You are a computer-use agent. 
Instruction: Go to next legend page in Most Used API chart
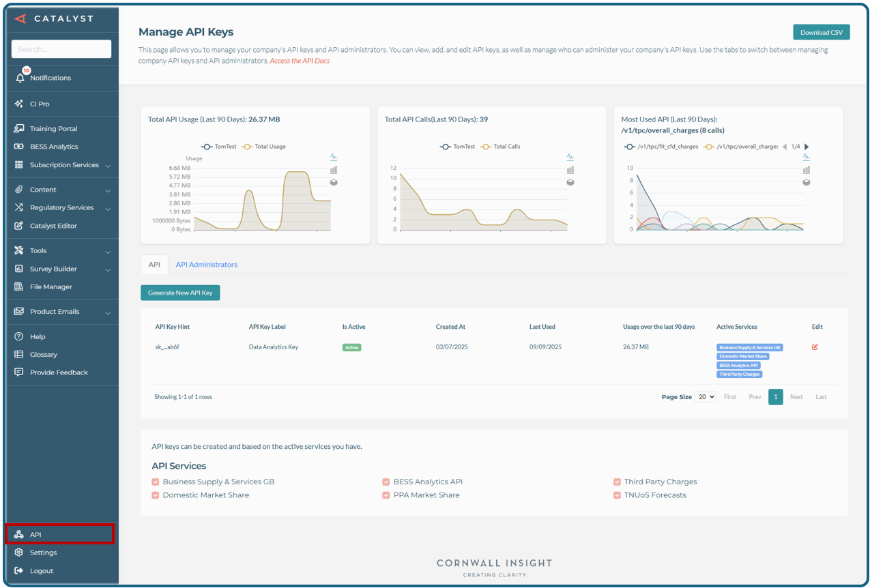[807, 146]
